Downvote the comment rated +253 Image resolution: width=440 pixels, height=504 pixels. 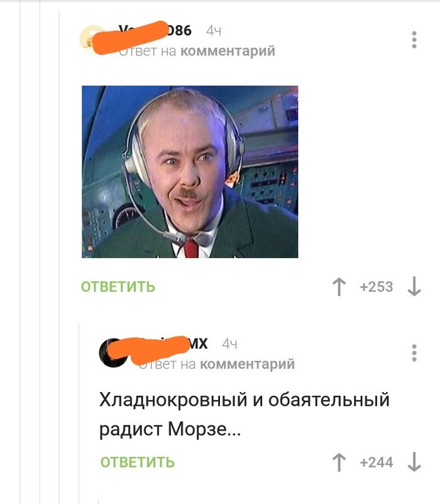click(414, 286)
